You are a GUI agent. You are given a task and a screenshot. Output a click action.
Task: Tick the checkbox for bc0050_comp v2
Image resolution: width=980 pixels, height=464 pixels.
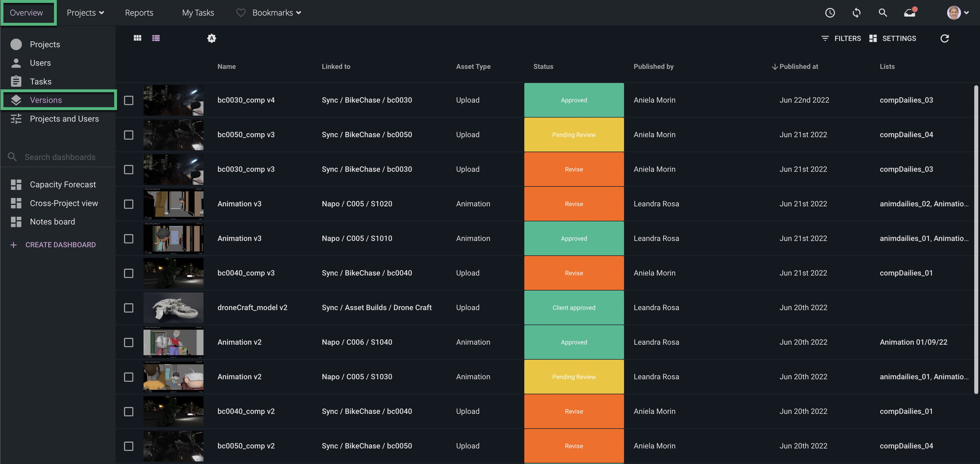click(x=129, y=446)
